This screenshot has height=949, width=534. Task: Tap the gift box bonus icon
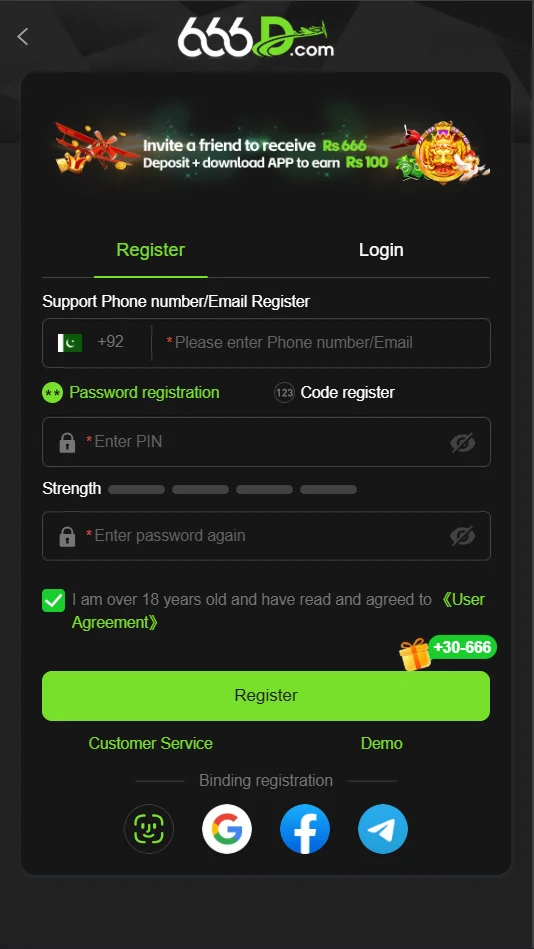coord(415,654)
